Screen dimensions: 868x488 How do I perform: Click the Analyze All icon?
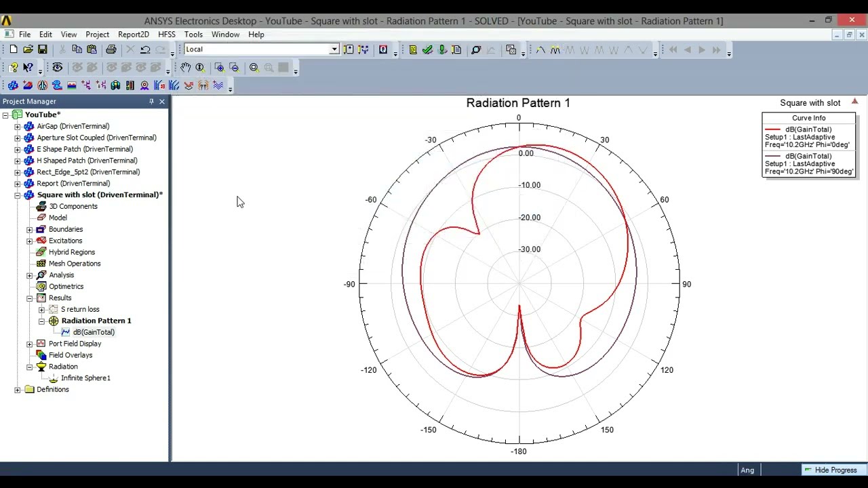[442, 49]
